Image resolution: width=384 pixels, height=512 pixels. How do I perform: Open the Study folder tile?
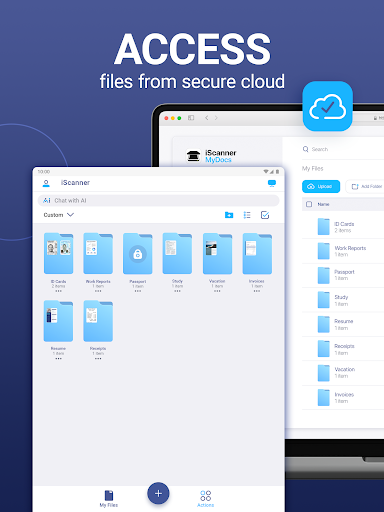(x=177, y=253)
